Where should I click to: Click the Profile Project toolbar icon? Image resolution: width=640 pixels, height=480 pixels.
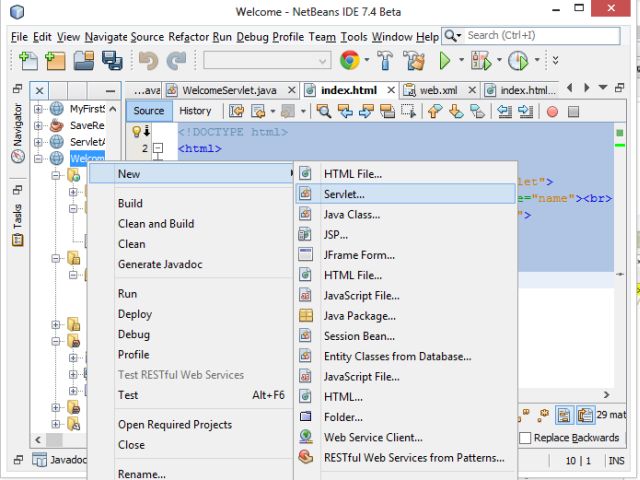pos(518,61)
